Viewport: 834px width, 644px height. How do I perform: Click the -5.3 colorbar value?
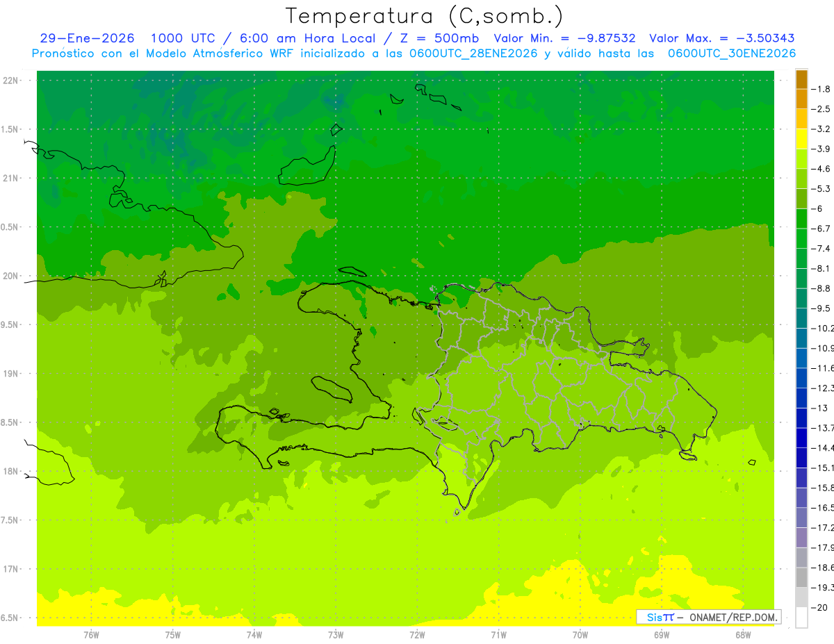point(821,188)
